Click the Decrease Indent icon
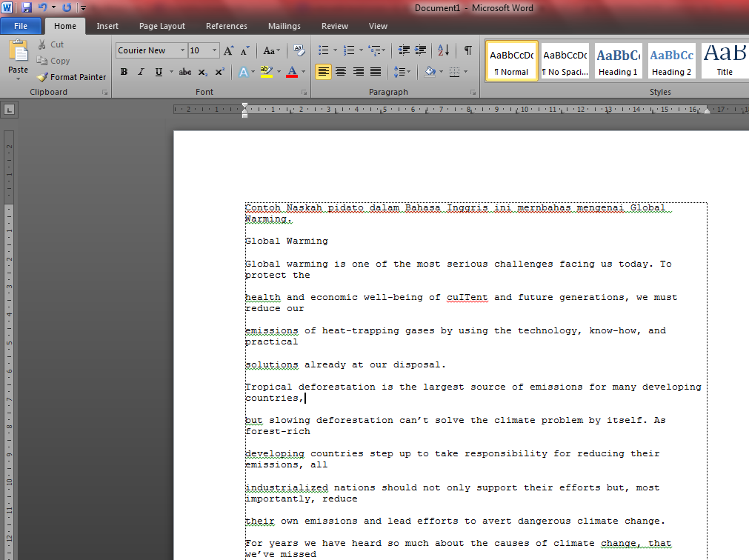Screen dimensions: 749x560 tap(404, 50)
